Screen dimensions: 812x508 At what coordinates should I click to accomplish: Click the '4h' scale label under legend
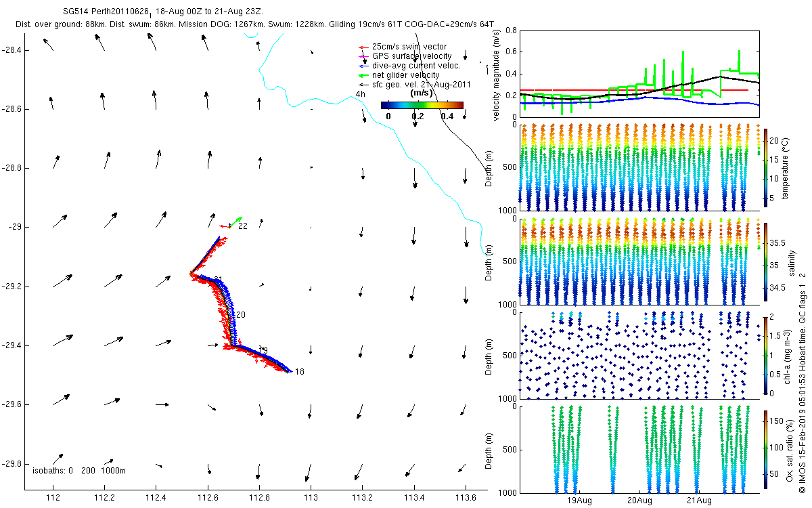(x=360, y=93)
